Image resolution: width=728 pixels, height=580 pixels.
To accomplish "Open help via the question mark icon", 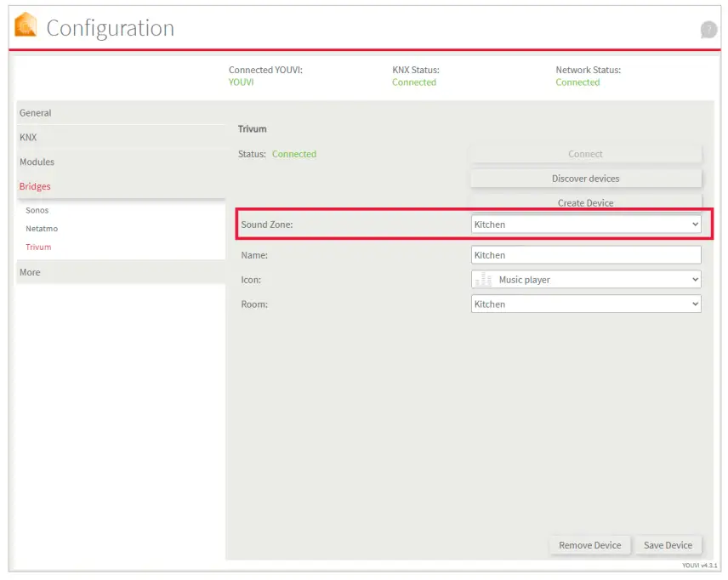I will [708, 29].
